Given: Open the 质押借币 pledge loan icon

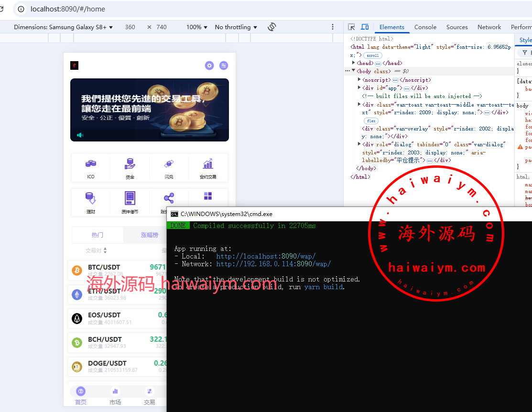Looking at the screenshot, I should (x=130, y=198).
